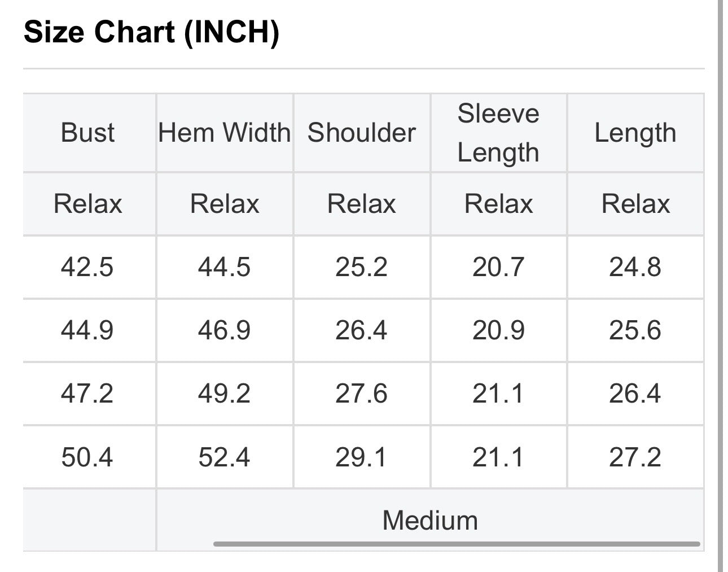Select the Bust column header
The image size is (728, 572).
pyautogui.click(x=88, y=133)
